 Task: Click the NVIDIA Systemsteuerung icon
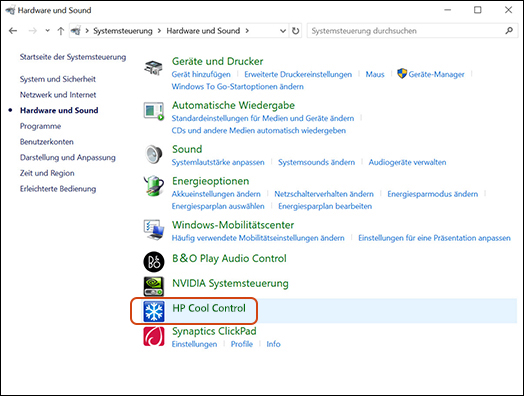tap(154, 286)
